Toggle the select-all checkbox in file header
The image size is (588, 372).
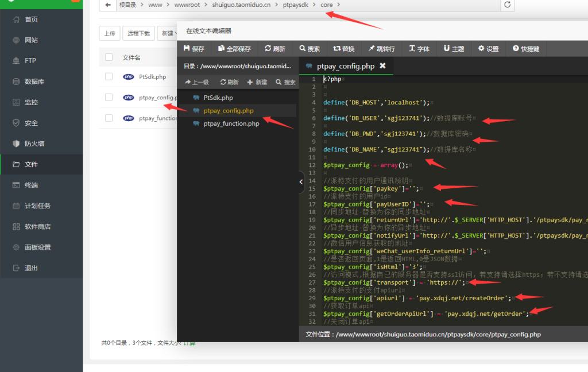109,57
